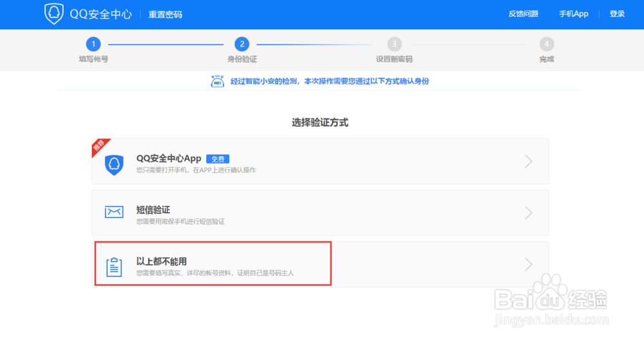Click chevron arrow on 短信验证 row

coord(529,213)
